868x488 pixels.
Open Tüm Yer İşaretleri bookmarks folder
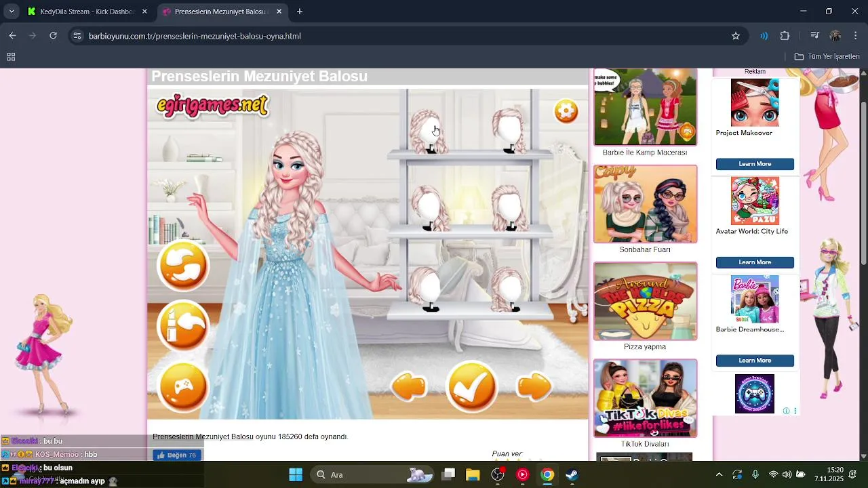click(827, 57)
